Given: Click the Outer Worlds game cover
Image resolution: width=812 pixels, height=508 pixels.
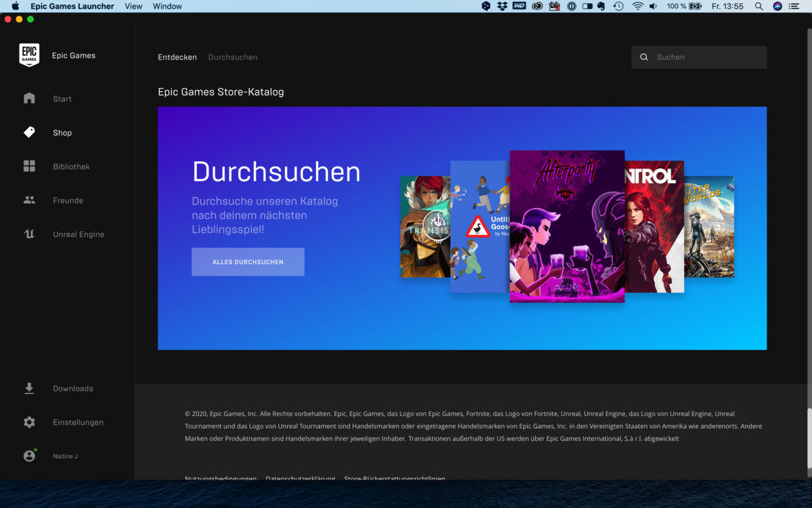Looking at the screenshot, I should (709, 226).
